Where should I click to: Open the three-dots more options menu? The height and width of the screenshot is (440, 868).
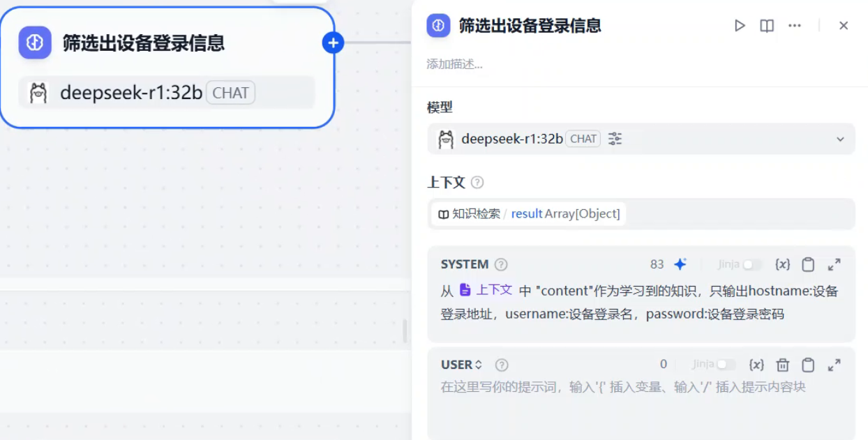(x=795, y=26)
